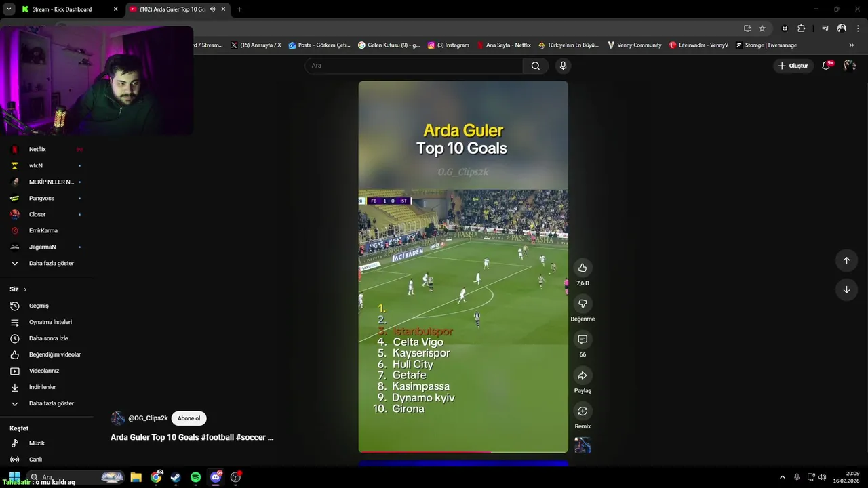
Task: Share the Short using Paylaş
Action: [582, 375]
